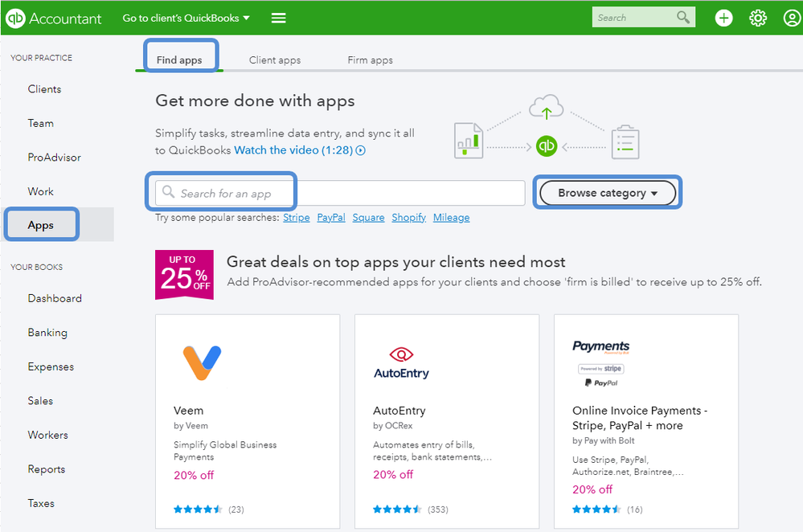Open Work in the sidebar
Screen dimensions: 803x532
click(x=40, y=191)
